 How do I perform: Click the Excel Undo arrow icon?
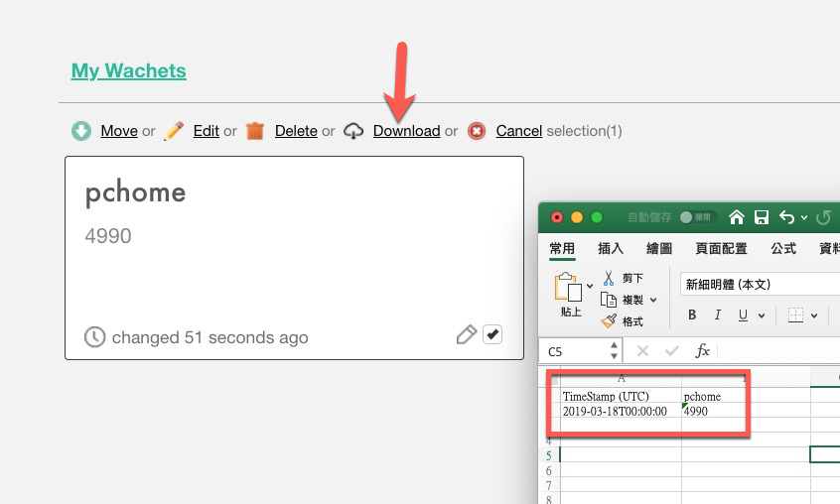click(787, 217)
